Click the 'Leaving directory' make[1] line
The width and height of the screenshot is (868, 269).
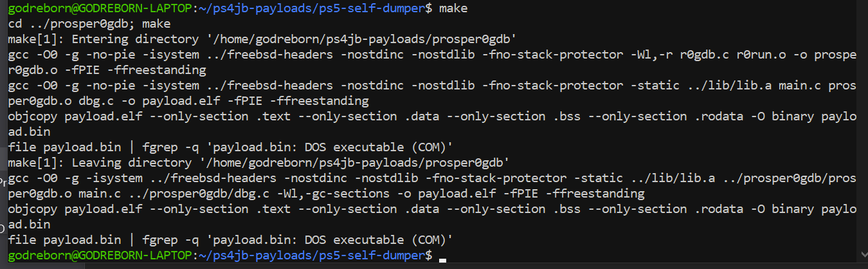click(259, 163)
